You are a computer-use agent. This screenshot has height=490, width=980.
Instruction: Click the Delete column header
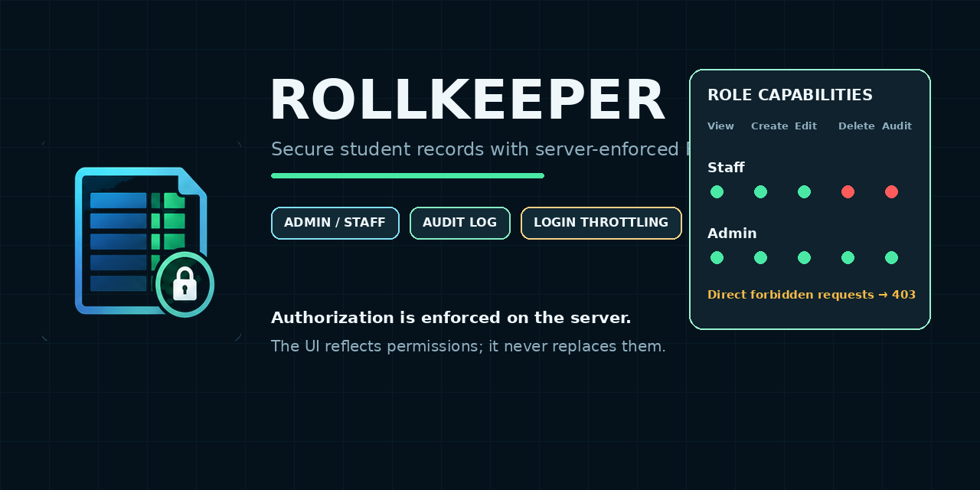[x=857, y=126]
